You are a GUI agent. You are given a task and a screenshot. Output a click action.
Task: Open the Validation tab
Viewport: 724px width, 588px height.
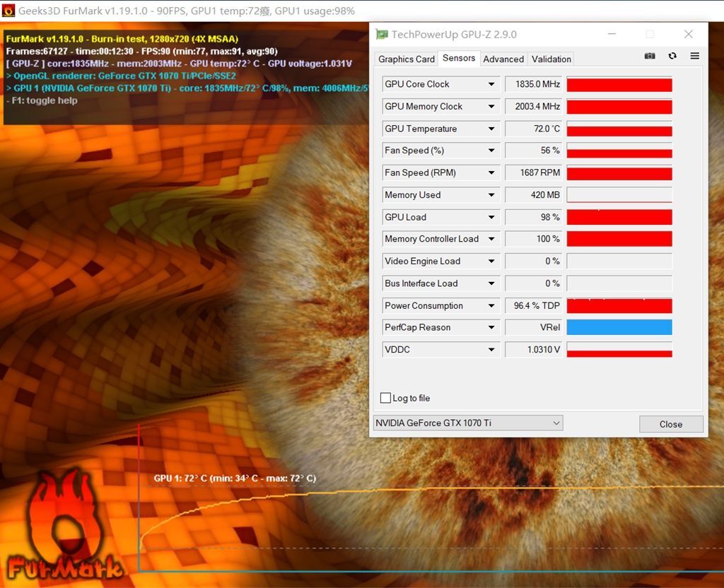coord(551,59)
